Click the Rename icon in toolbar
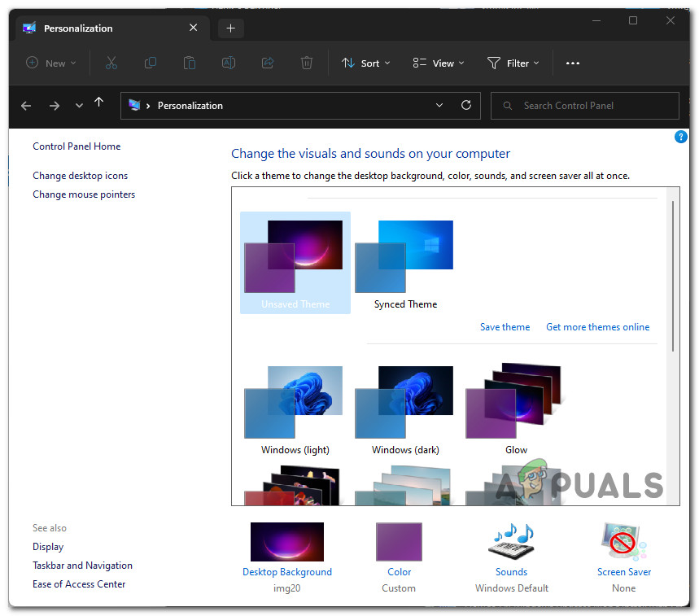 tap(229, 63)
